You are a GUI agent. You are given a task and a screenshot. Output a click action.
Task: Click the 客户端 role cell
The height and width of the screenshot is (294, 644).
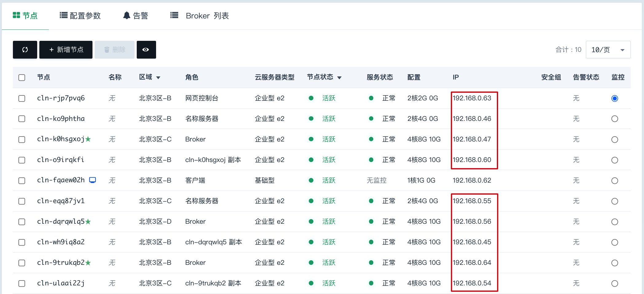pyautogui.click(x=195, y=180)
